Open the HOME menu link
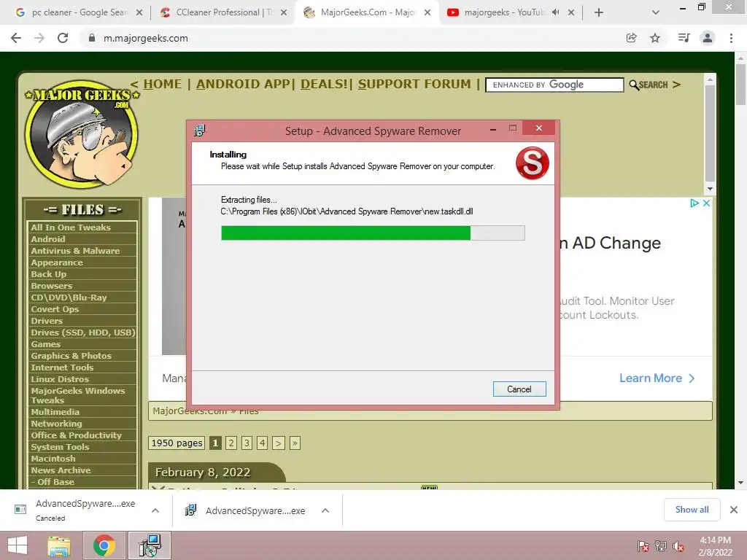 163,85
